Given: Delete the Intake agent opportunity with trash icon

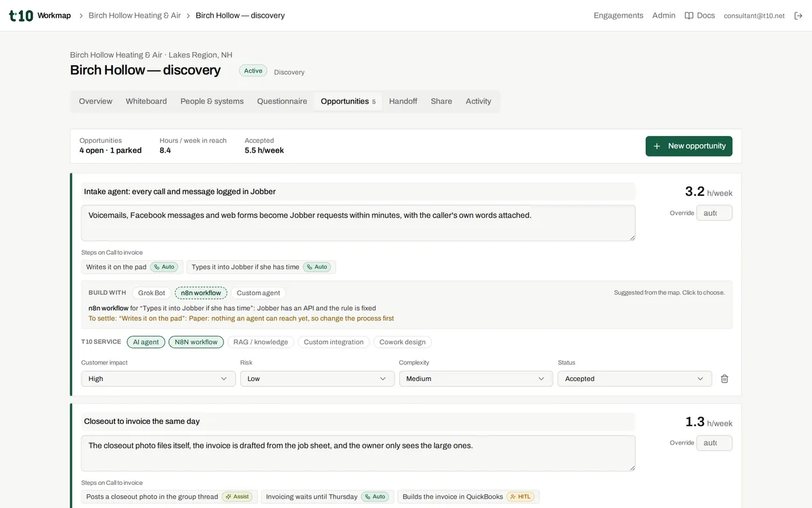Looking at the screenshot, I should click(725, 379).
